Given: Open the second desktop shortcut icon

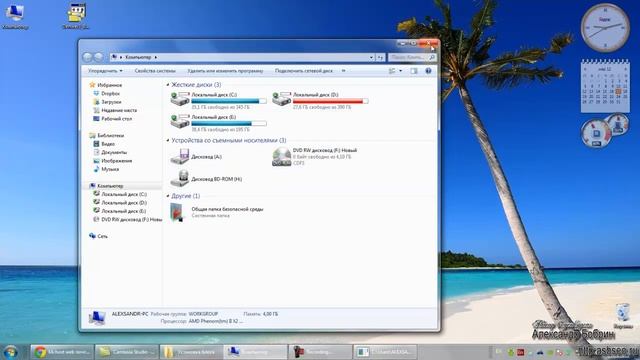Looking at the screenshot, I should point(76,16).
